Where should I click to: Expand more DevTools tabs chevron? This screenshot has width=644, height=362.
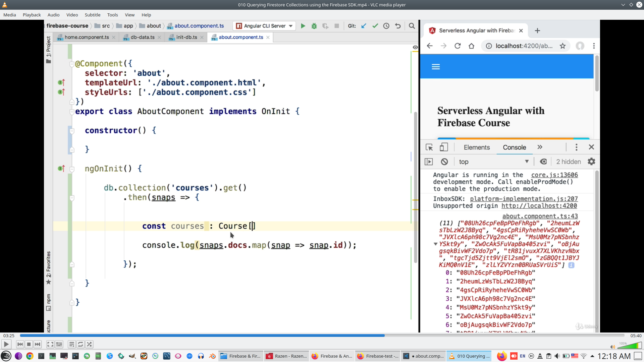coord(540,147)
